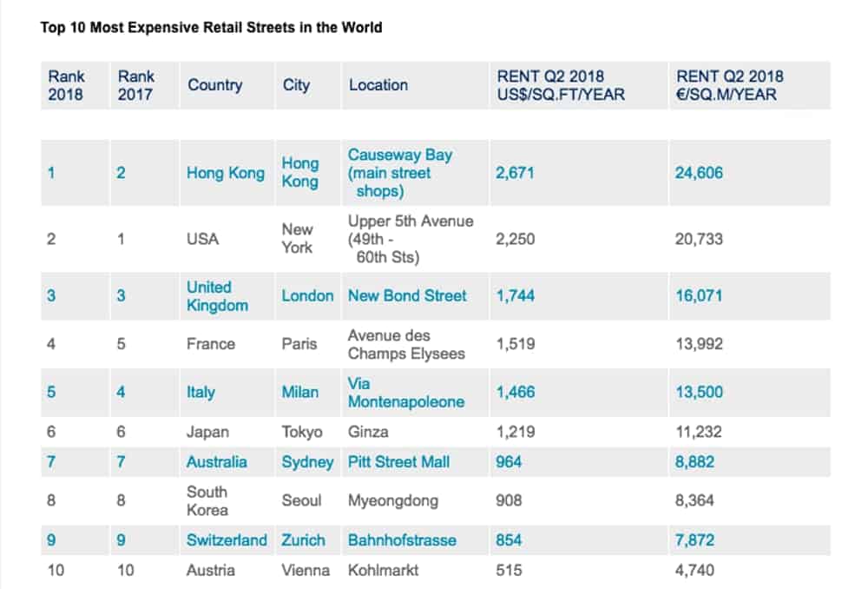The width and height of the screenshot is (868, 589).
Task: Click the rent value "7,872"
Action: [694, 540]
